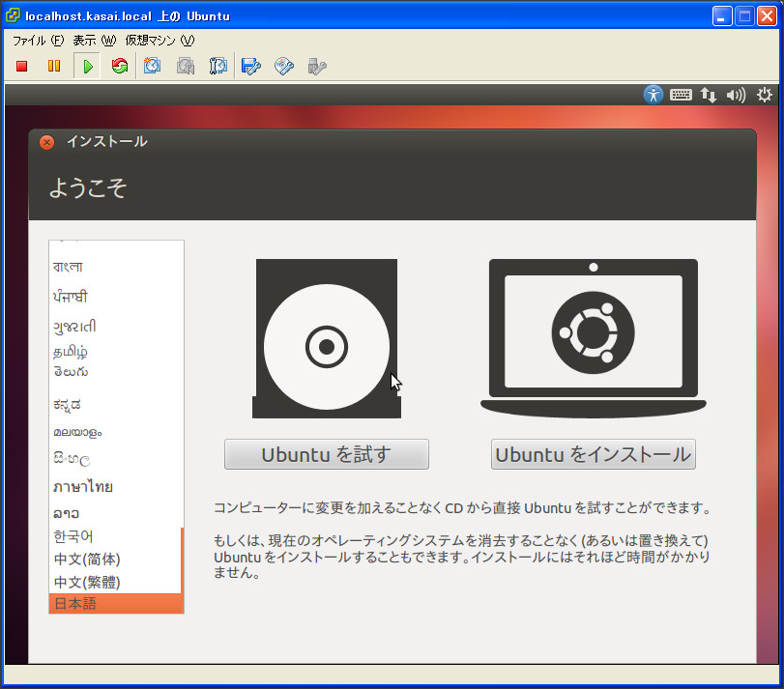Click the Ubuntu を試す button
Screen dimensions: 784x689
(x=326, y=454)
